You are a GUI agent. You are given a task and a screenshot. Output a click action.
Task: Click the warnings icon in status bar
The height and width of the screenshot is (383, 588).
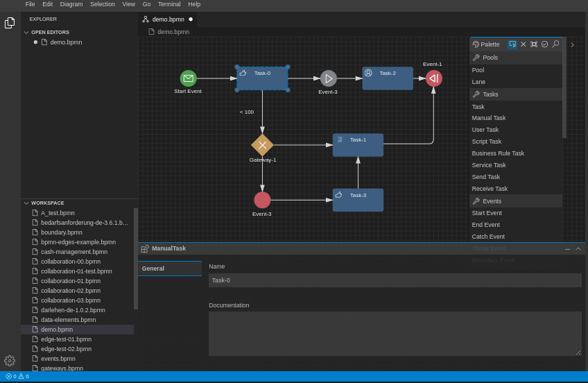pos(21,376)
